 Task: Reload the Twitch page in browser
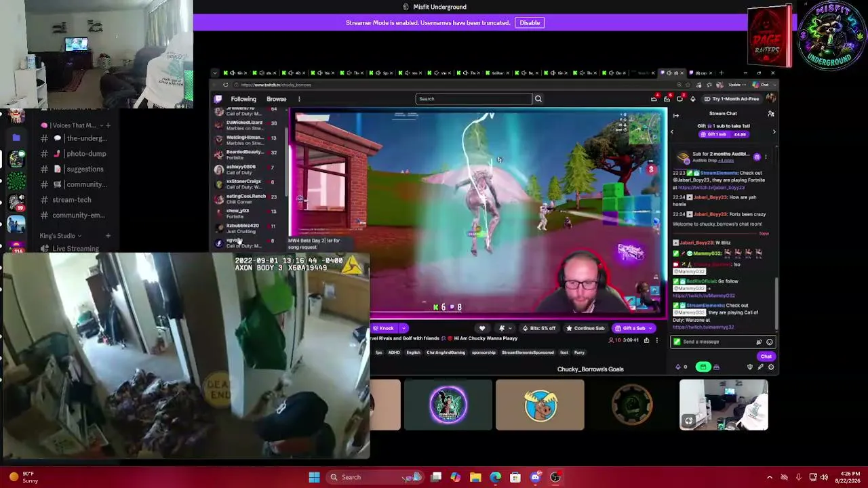coord(226,85)
